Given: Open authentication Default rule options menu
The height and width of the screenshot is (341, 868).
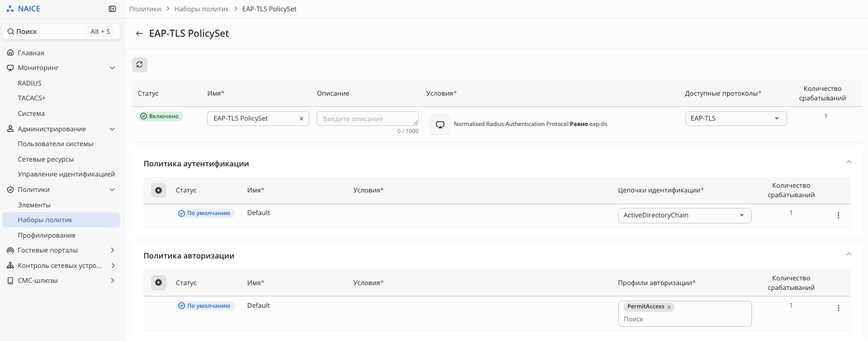Looking at the screenshot, I should click(x=838, y=215).
